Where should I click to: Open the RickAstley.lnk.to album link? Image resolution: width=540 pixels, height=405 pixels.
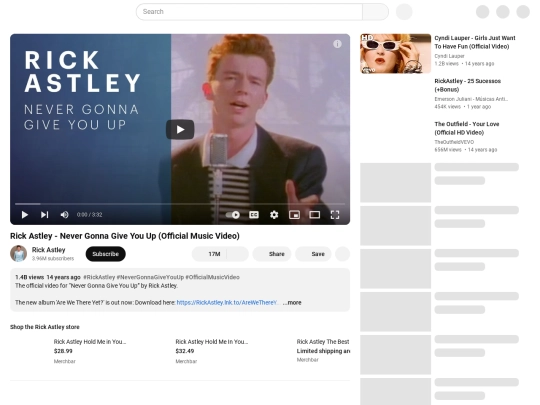[227, 303]
